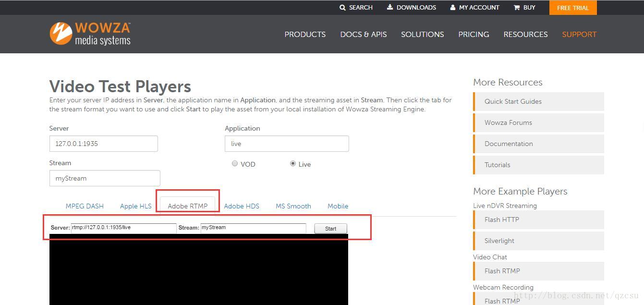Open Flash HTTP nDVR example player
This screenshot has width=644, height=305.
(538, 220)
